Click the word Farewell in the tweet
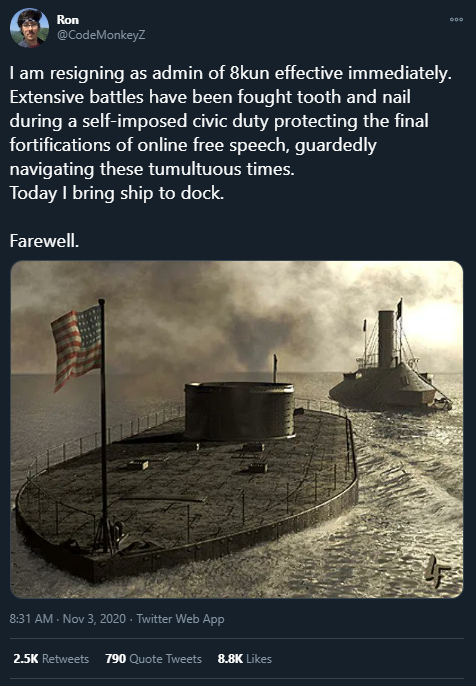Image resolution: width=476 pixels, height=686 pixels. [44, 241]
